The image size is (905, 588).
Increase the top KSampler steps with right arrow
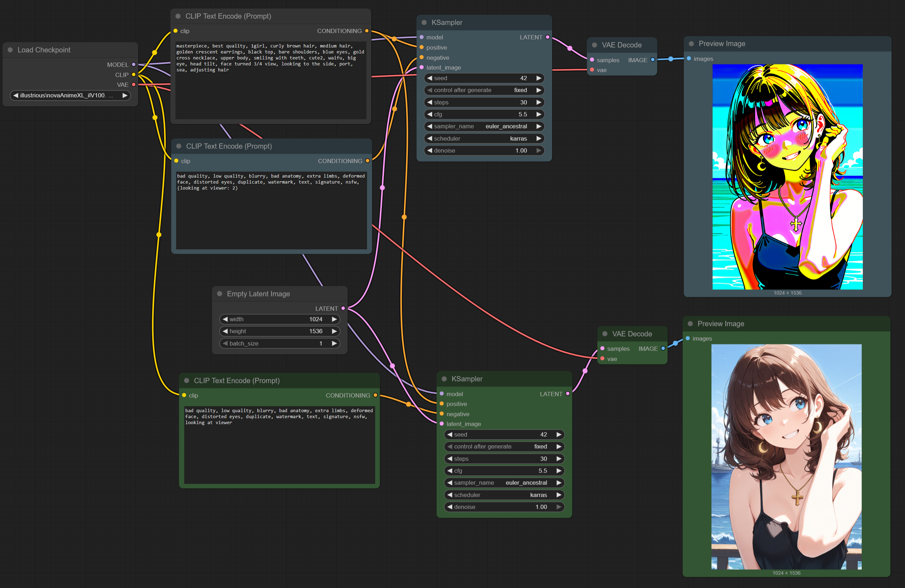point(539,102)
